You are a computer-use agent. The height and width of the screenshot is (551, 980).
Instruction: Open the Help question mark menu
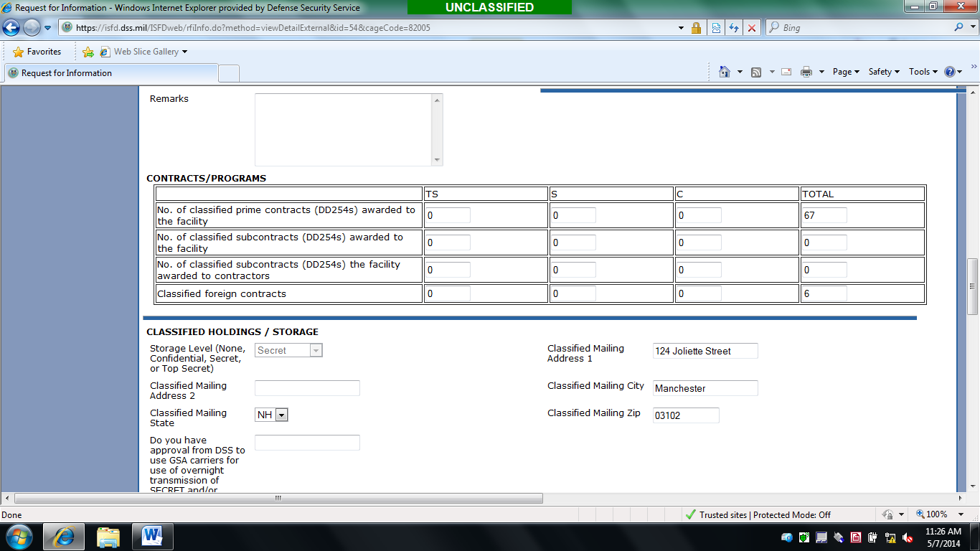point(953,72)
